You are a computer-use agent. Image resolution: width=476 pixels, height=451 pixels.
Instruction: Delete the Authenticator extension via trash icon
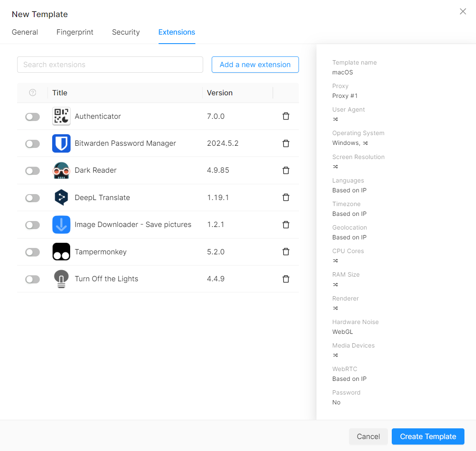[x=286, y=116]
